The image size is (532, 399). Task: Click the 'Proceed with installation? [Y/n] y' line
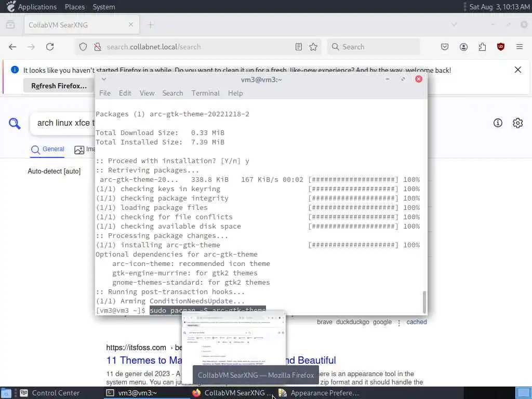tap(172, 161)
